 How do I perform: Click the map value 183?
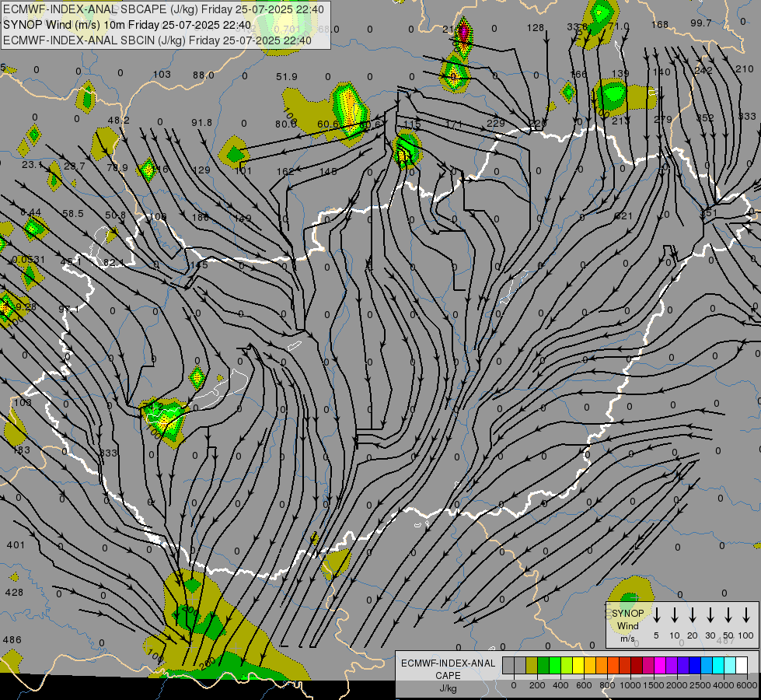point(21,450)
